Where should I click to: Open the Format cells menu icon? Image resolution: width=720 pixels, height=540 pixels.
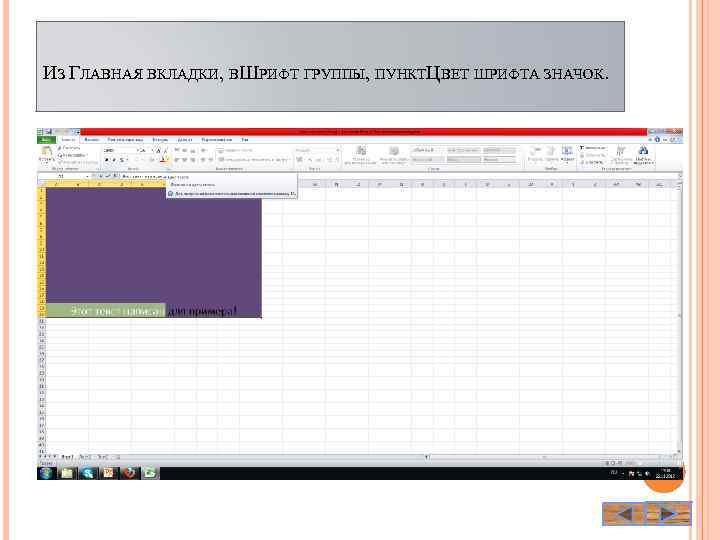(x=568, y=153)
